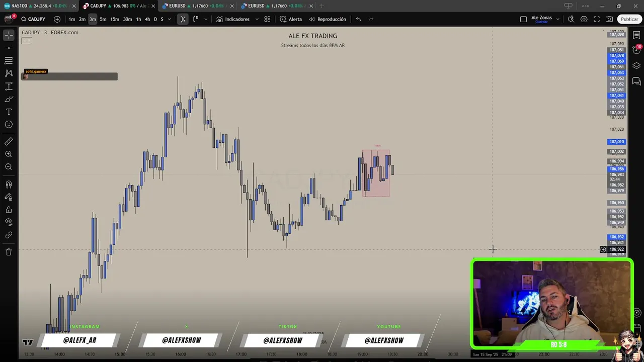Toggle fullscreen mode
The height and width of the screenshot is (362, 644).
(x=597, y=19)
